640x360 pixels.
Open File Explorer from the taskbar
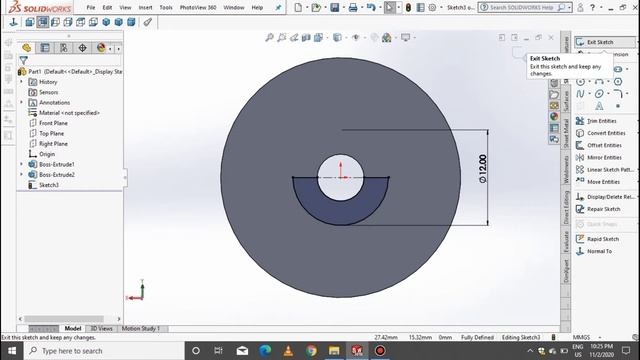click(334, 351)
